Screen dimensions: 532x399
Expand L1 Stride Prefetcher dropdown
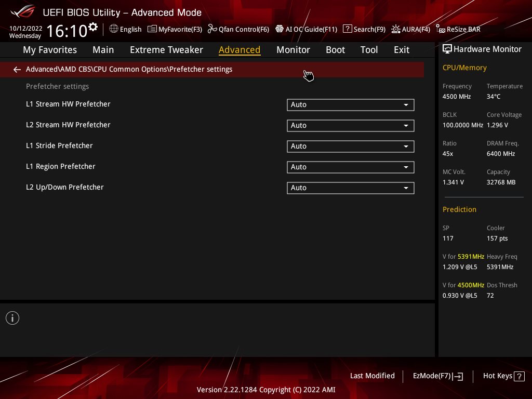351,146
